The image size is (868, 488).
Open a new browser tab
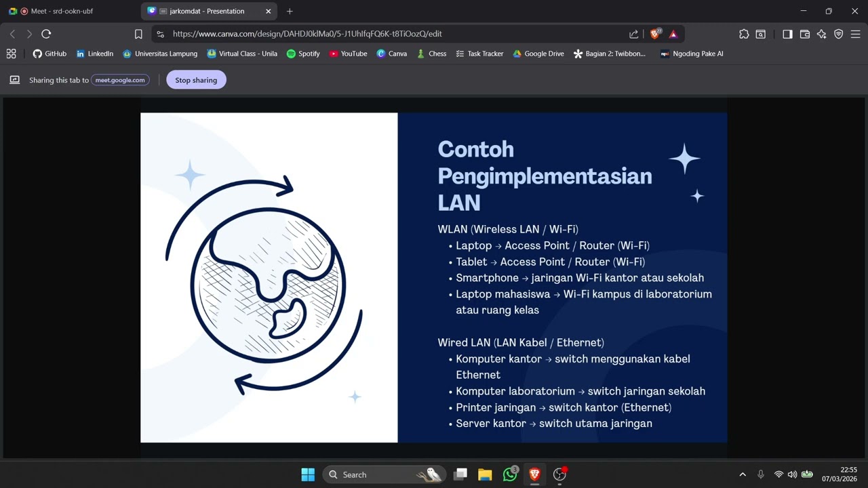(290, 12)
